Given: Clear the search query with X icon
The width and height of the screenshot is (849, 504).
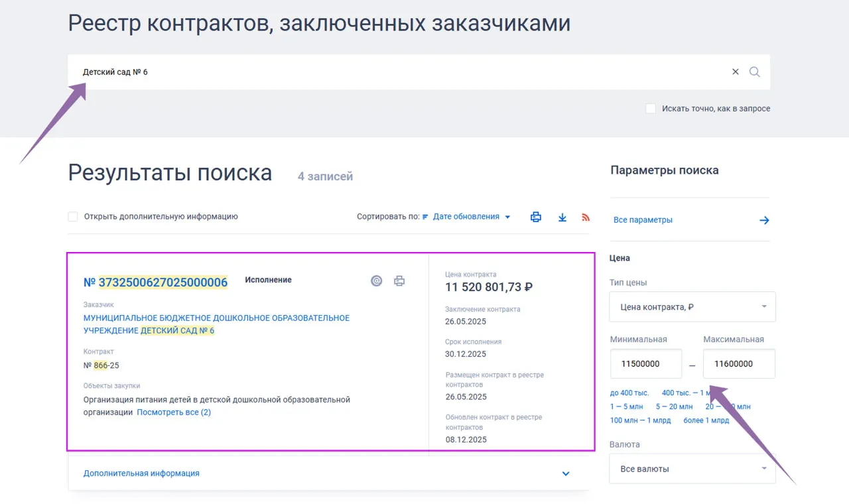Looking at the screenshot, I should click(735, 72).
